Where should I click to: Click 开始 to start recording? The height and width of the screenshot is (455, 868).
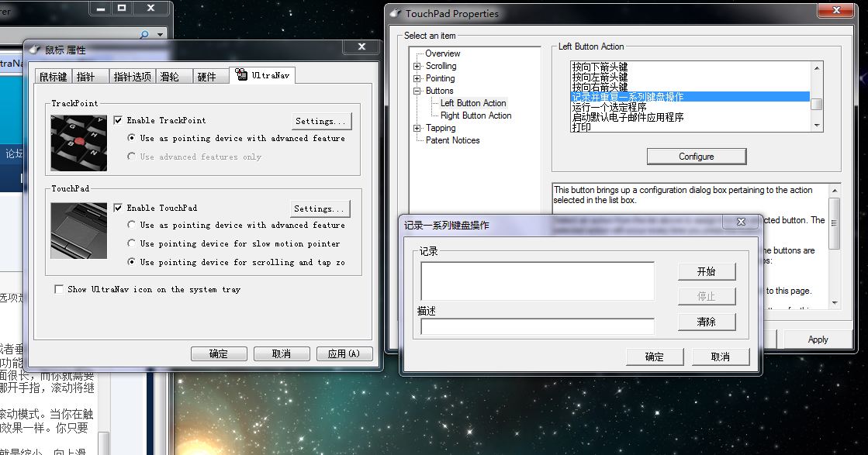706,271
